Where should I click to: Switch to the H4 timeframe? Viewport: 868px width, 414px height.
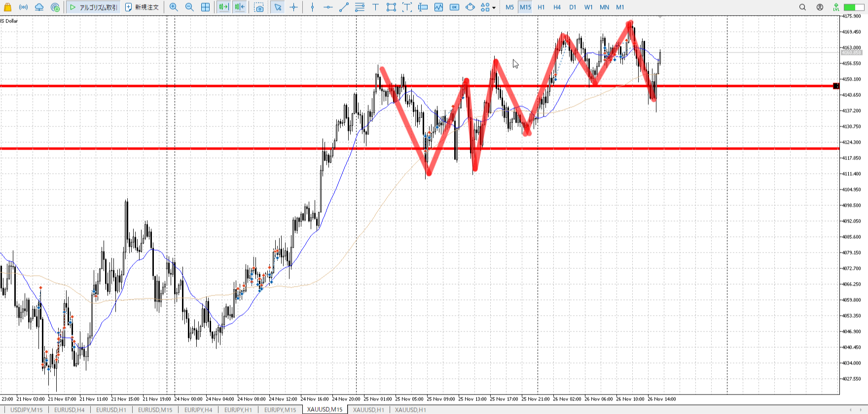557,7
